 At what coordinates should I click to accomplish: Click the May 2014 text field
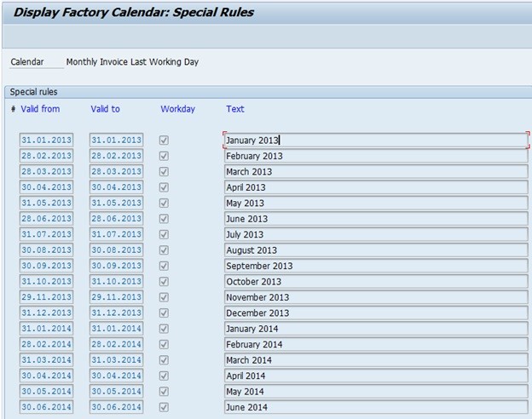click(376, 392)
